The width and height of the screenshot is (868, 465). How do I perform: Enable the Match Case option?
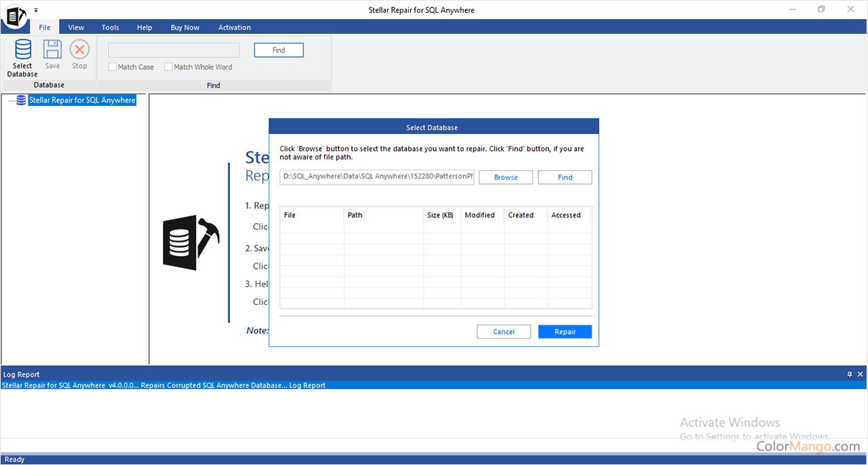[112, 67]
